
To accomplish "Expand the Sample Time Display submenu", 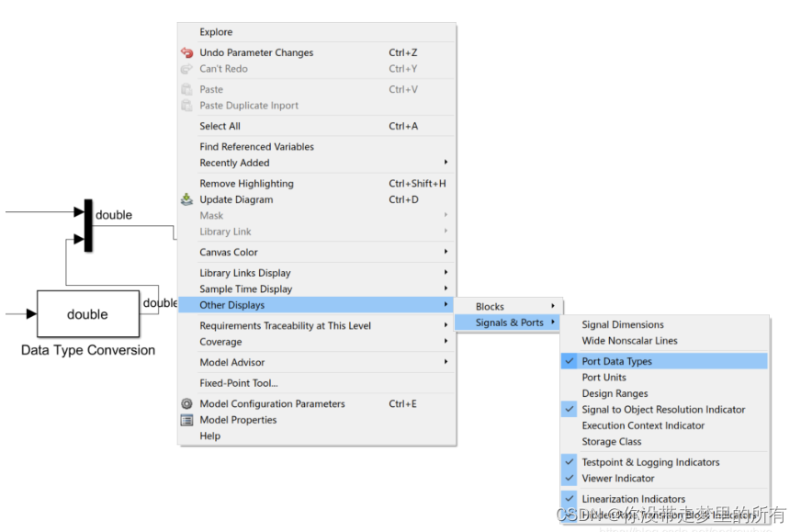I will pos(317,289).
